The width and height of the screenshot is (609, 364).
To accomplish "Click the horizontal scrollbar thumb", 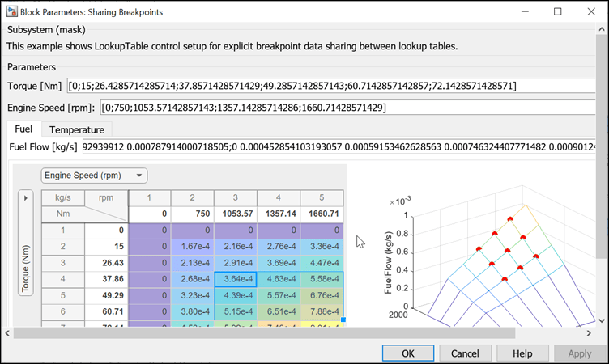I will [264, 333].
